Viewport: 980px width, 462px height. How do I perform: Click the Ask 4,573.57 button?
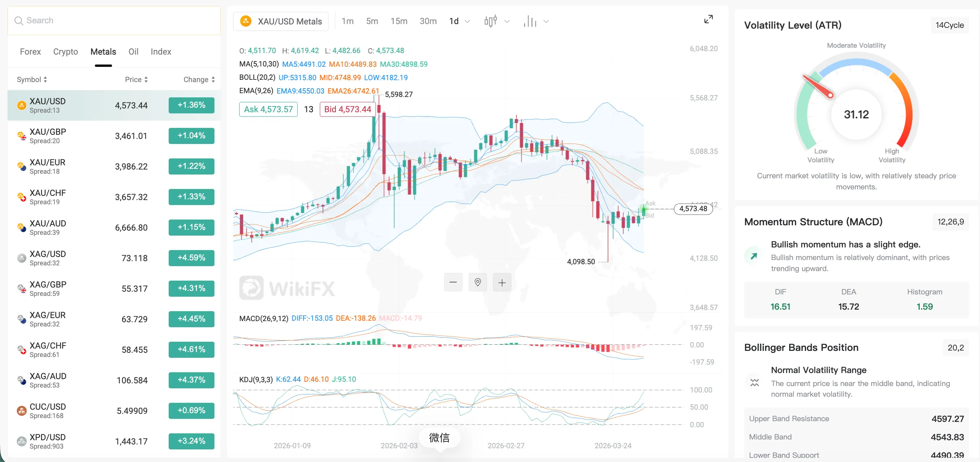pyautogui.click(x=268, y=109)
